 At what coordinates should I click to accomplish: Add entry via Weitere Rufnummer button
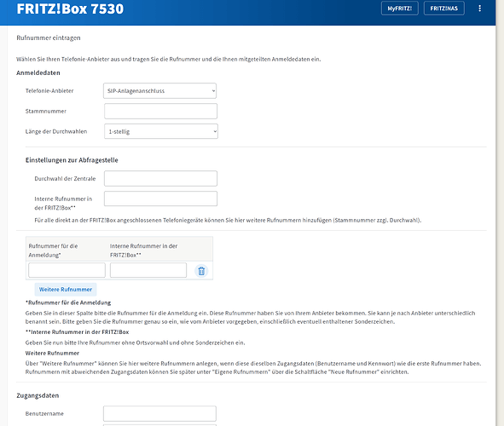(x=66, y=289)
